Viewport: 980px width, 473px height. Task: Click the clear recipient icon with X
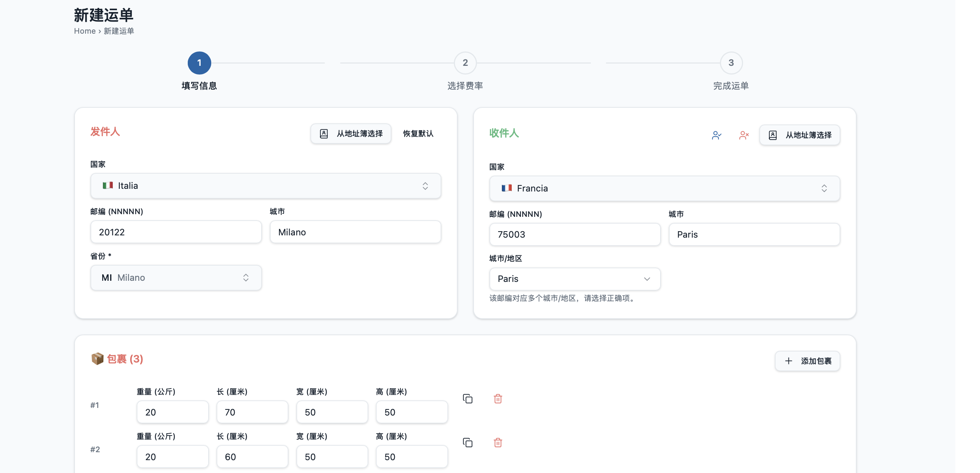(x=744, y=135)
